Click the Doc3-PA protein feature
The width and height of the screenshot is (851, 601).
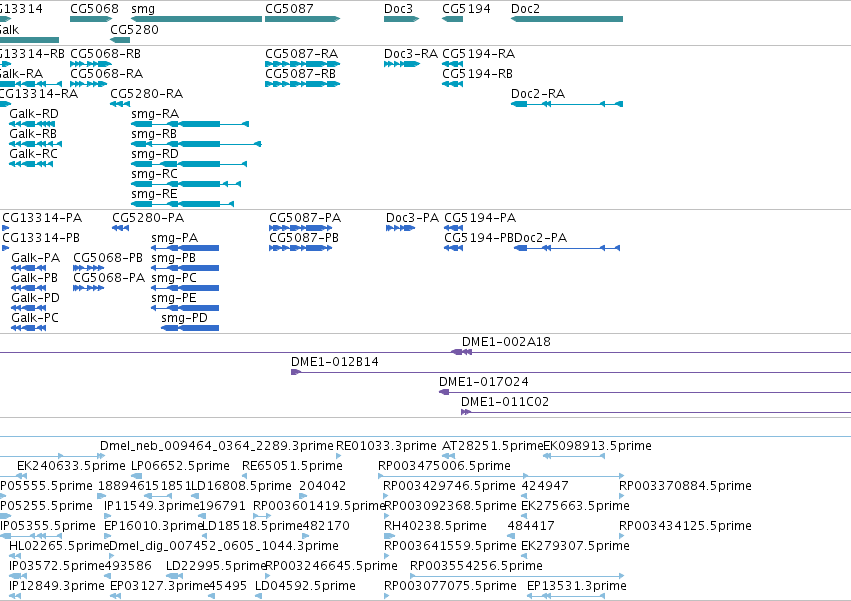(401, 228)
